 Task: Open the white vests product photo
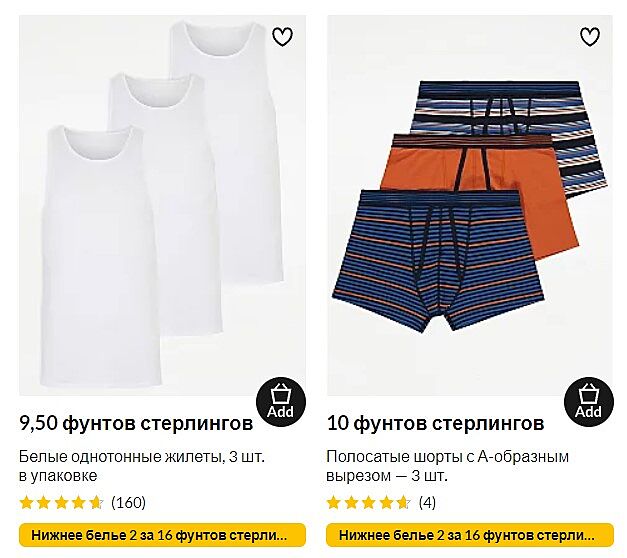tap(162, 205)
